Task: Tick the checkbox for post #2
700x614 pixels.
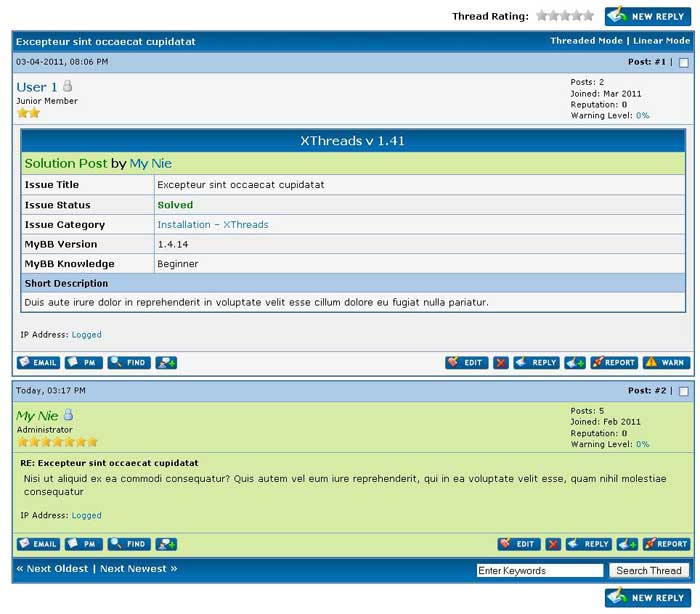Action: coord(684,391)
